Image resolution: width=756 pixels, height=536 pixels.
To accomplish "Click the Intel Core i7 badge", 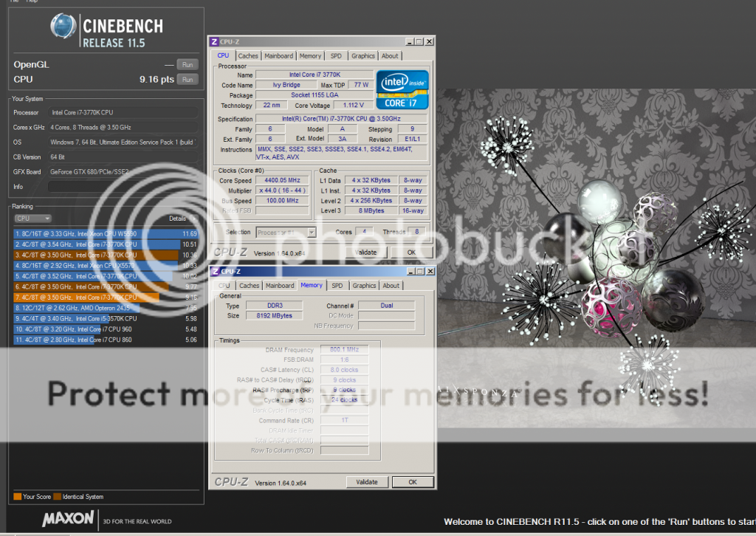I will tap(402, 89).
